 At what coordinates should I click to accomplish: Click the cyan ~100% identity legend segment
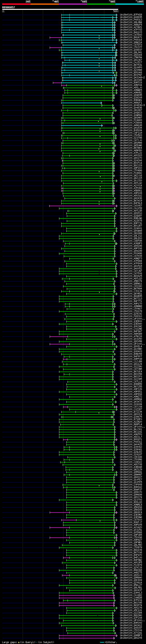130,4
